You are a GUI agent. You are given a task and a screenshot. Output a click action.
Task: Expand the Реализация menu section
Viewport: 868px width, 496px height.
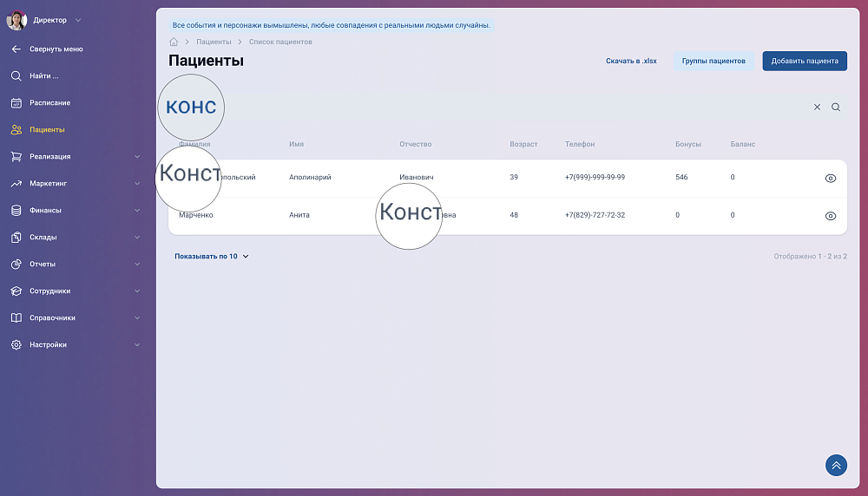pyautogui.click(x=137, y=157)
